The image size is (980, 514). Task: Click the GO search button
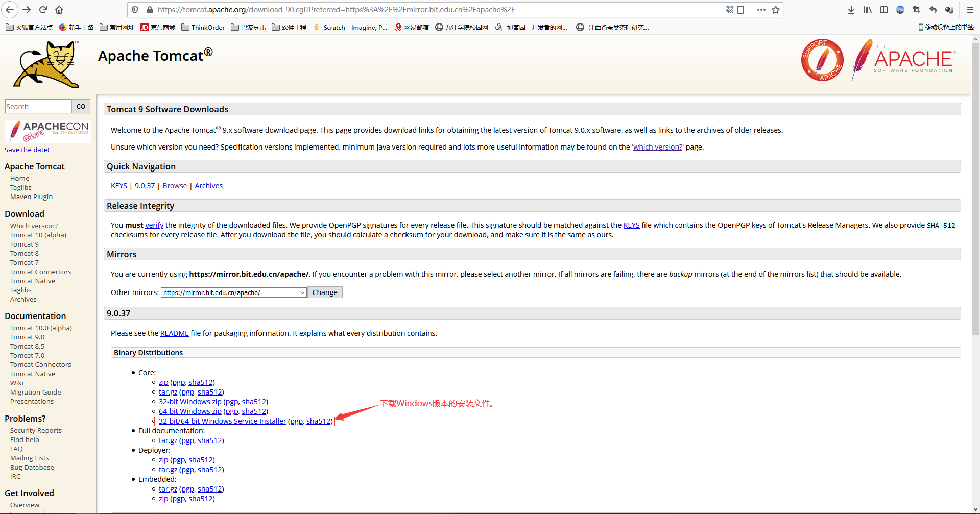(x=81, y=106)
